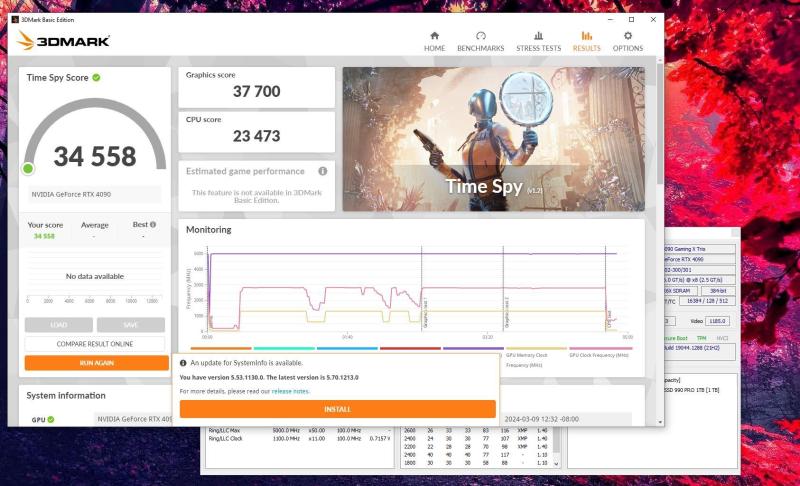Open Stress Tests bar chart icon

point(538,36)
